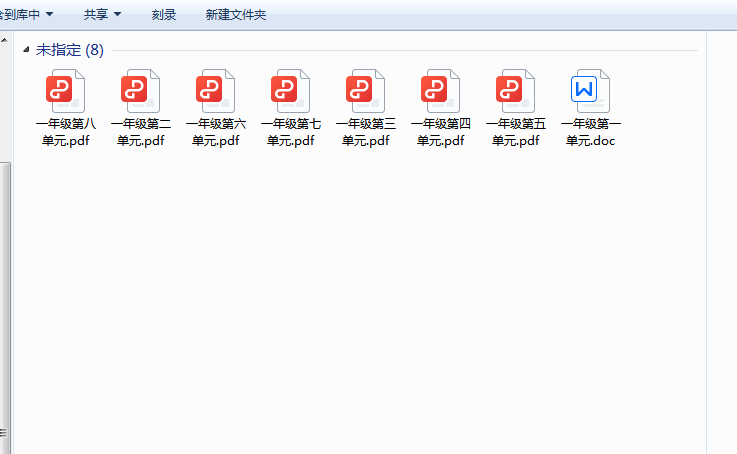Select the 一年级第一单元.doc Word document icon
The width and height of the screenshot is (737, 454).
(590, 91)
